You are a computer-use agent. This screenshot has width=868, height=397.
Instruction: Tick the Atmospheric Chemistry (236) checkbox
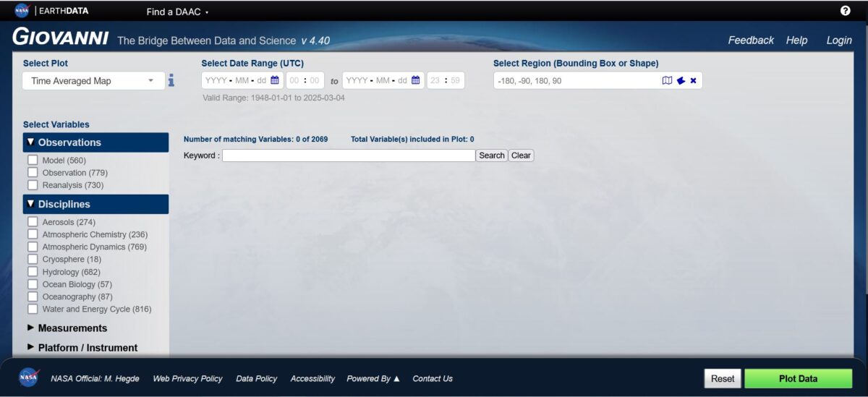33,234
